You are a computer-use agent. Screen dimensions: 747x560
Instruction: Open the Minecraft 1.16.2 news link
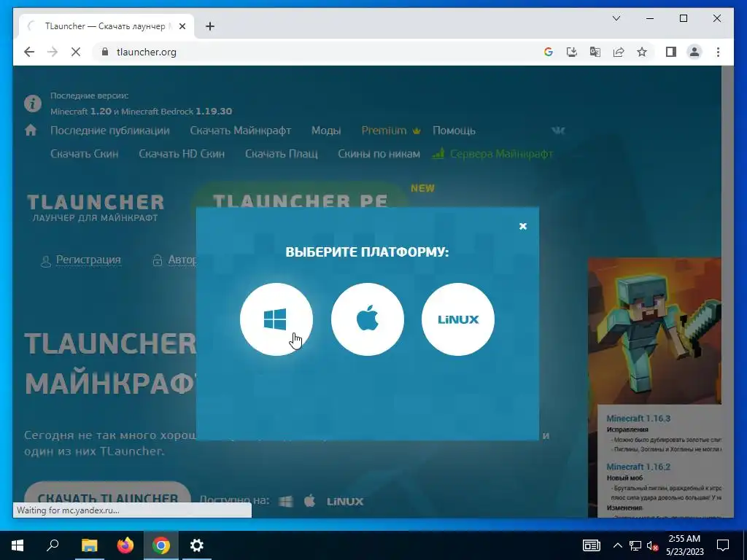tap(638, 467)
